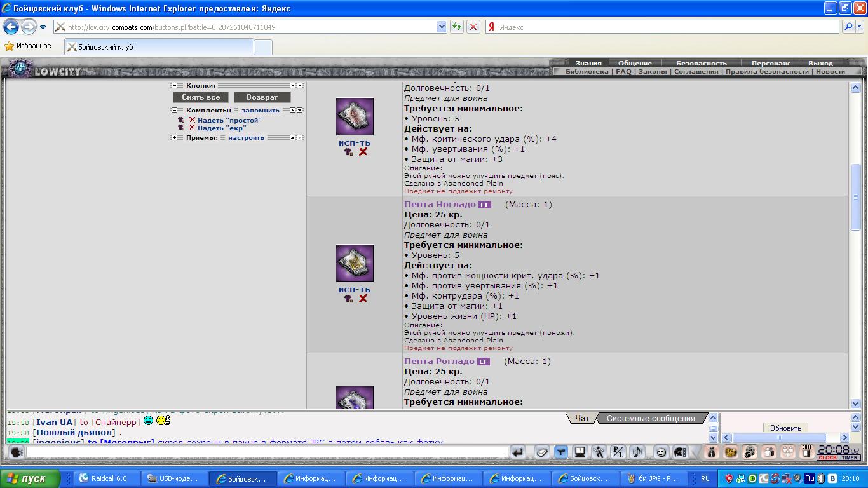Click the two persons friends icon
Image resolution: width=868 pixels, height=488 pixels.
click(x=769, y=452)
